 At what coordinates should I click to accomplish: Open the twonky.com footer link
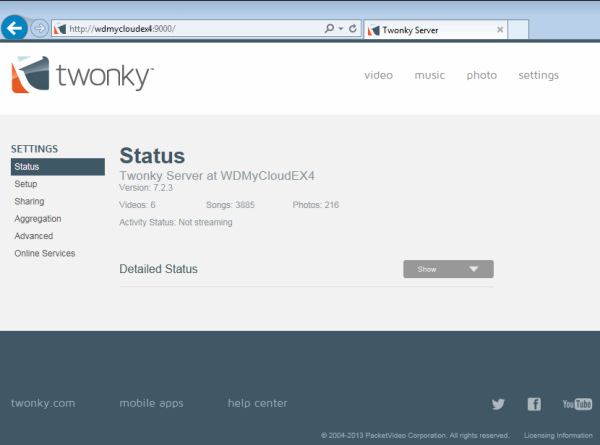click(43, 403)
